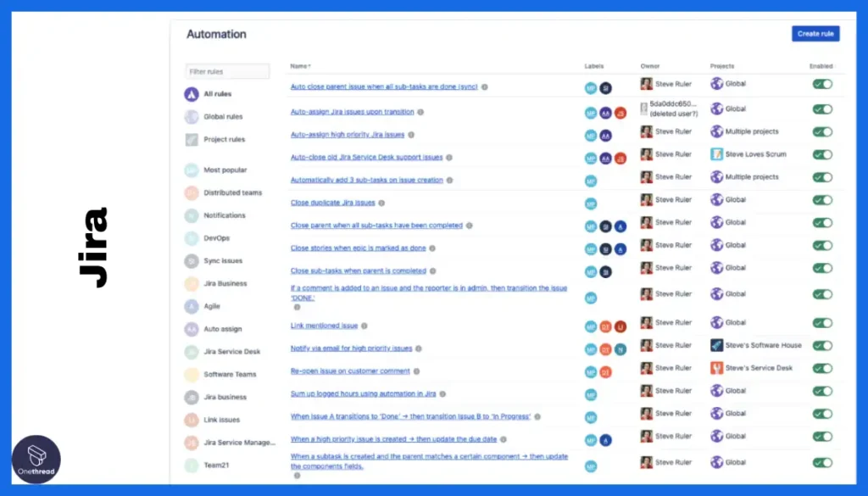Click Steve Loves Scrum project icon
Screen dimensions: 868x496
717,154
